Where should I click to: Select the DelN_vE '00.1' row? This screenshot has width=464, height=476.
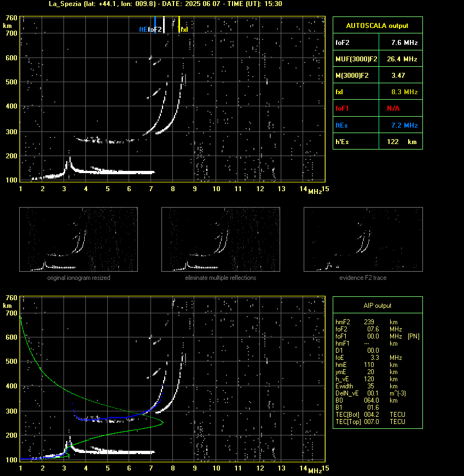[x=370, y=393]
